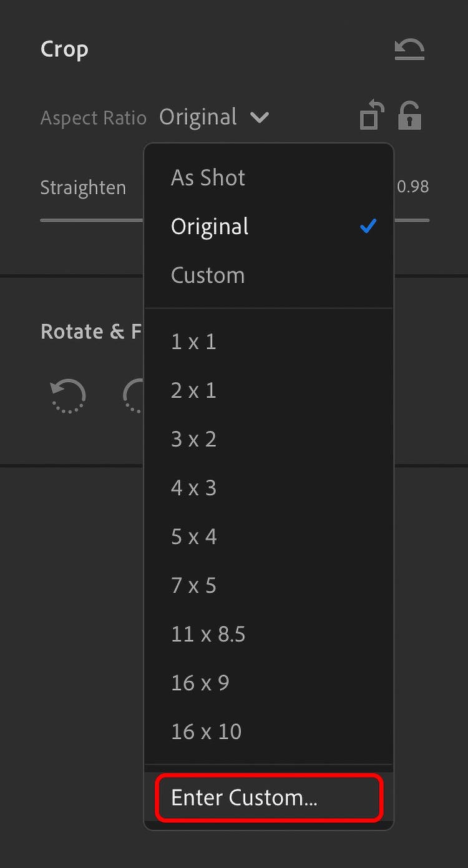Choose the checked Original option
Screen dimensions: 468x868
point(210,227)
